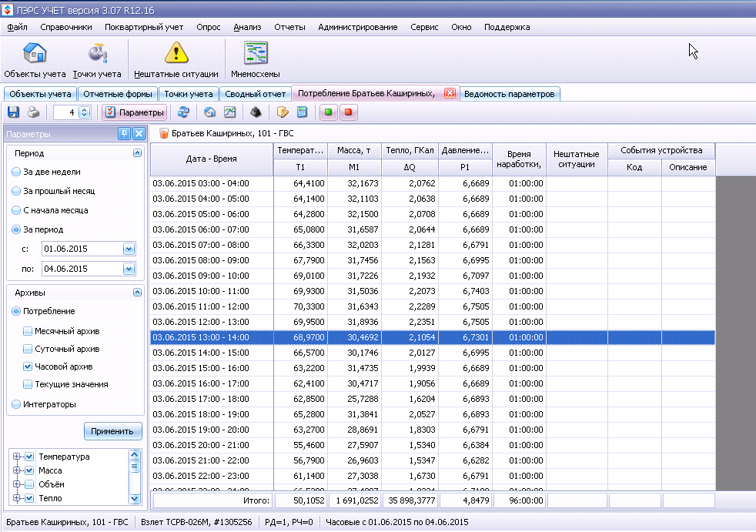The width and height of the screenshot is (756, 532).
Task: Click the parameter list scrollbar down arrow
Action: [135, 498]
